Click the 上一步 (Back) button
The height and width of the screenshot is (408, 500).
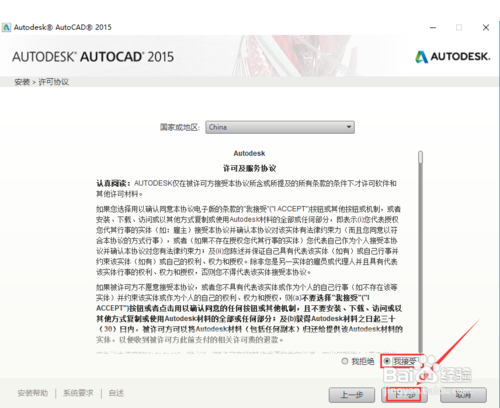coord(352,395)
